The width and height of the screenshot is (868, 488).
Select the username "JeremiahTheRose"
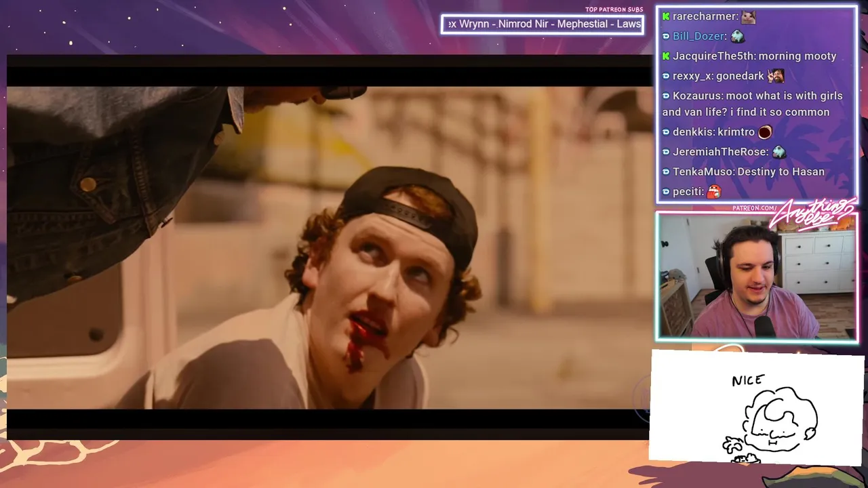[x=720, y=152]
